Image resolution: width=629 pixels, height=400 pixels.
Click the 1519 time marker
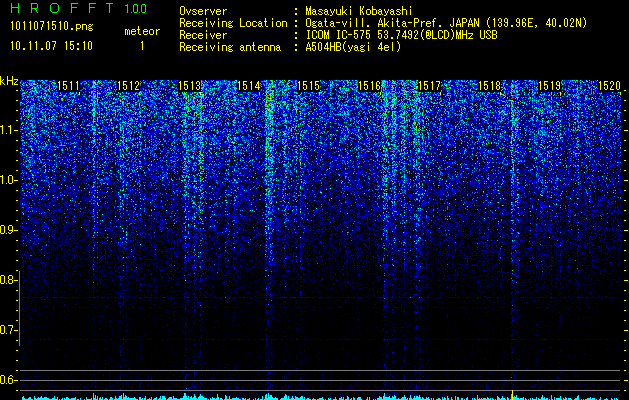click(549, 86)
